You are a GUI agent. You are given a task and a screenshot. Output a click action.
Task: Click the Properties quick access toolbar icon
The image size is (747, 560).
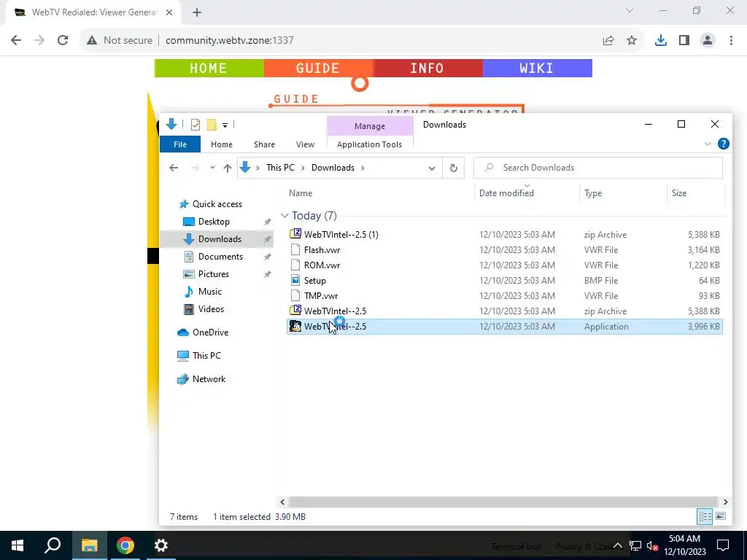click(x=196, y=125)
